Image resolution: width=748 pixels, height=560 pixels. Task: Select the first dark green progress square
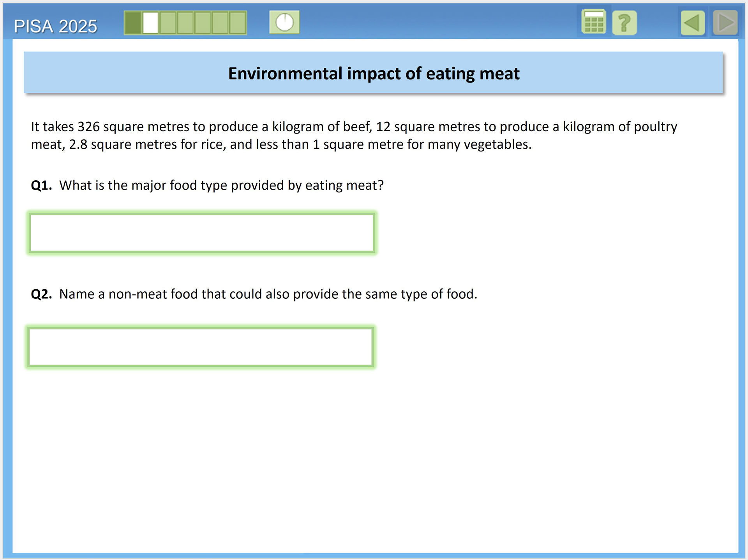(x=133, y=23)
